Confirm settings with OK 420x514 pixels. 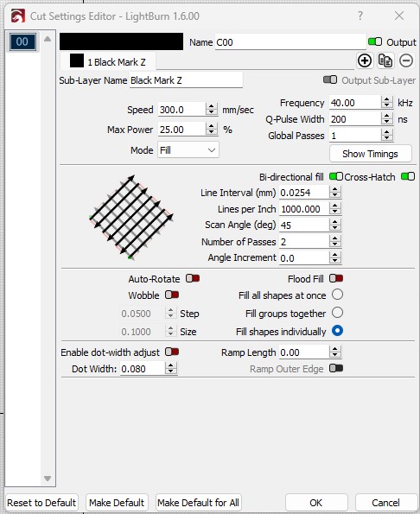(x=316, y=503)
